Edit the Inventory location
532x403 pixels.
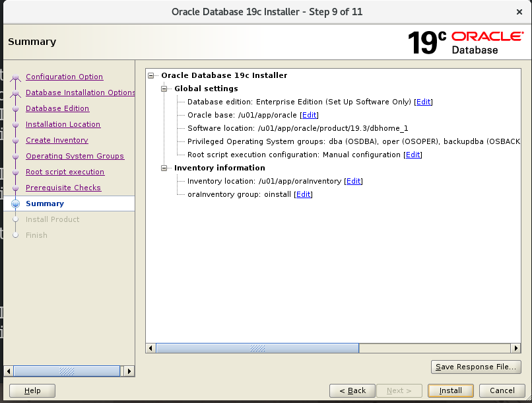click(354, 181)
